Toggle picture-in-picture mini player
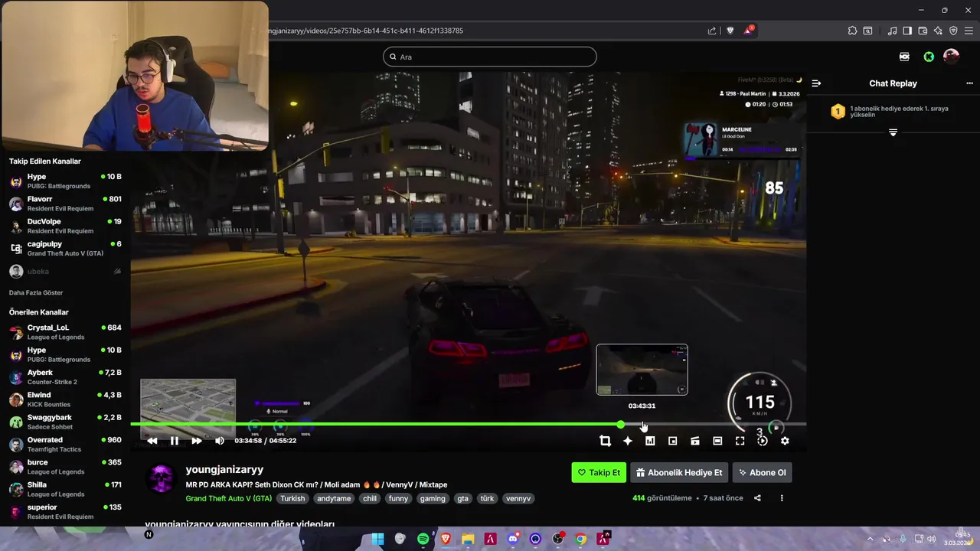Screen dimensions: 980x551 (x=672, y=441)
